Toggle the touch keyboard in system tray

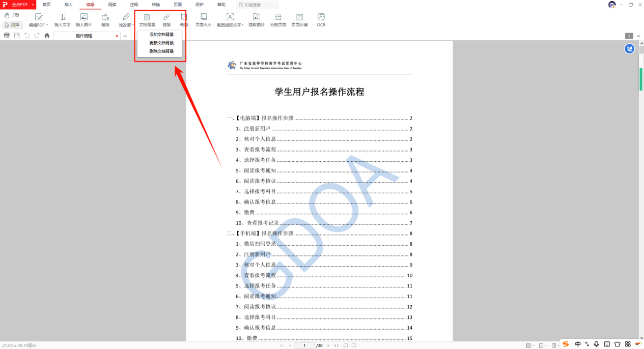606,344
